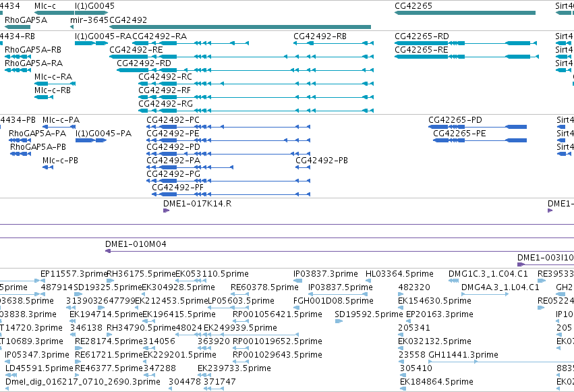The image size is (574, 392).
Task: Click transcript CG42492-RG
Action: pos(256,111)
